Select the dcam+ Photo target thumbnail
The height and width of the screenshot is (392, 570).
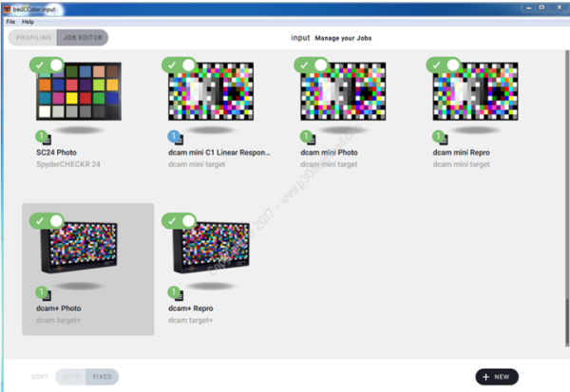click(x=79, y=247)
